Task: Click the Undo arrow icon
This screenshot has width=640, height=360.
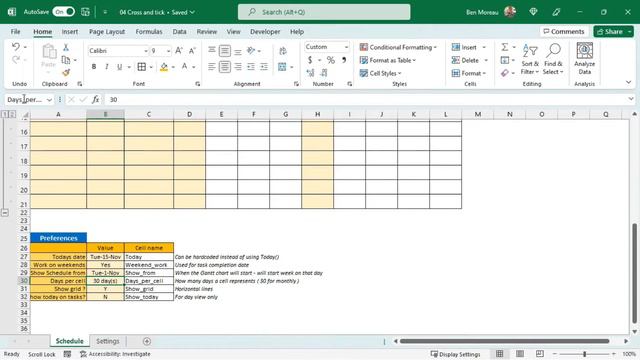Action: pyautogui.click(x=16, y=47)
